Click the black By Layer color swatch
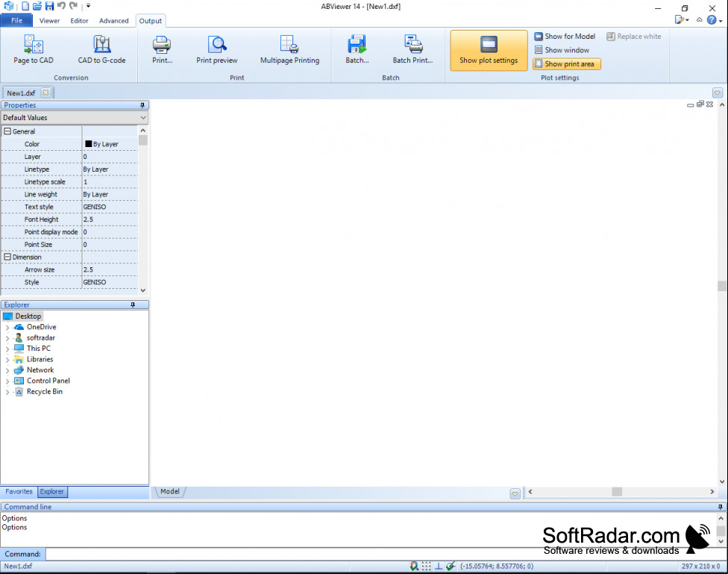Screen dimensions: 728x574 click(x=88, y=144)
